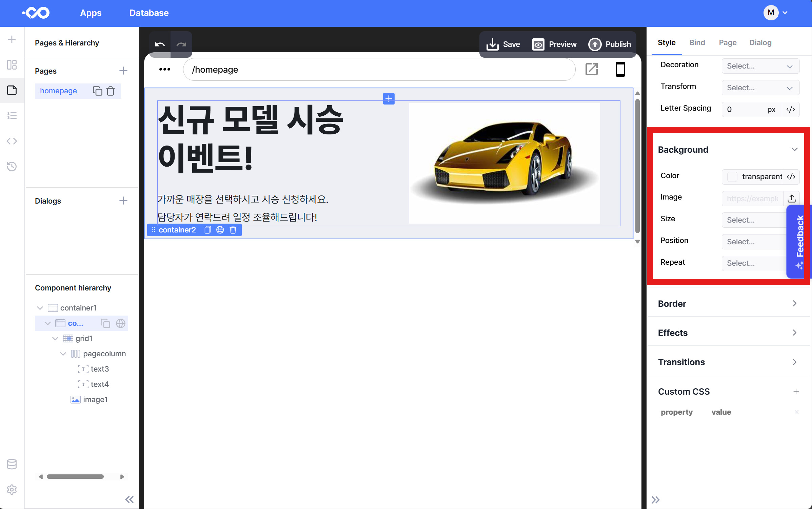Select text4 in component hierarchy
The height and width of the screenshot is (509, 812).
click(93, 384)
